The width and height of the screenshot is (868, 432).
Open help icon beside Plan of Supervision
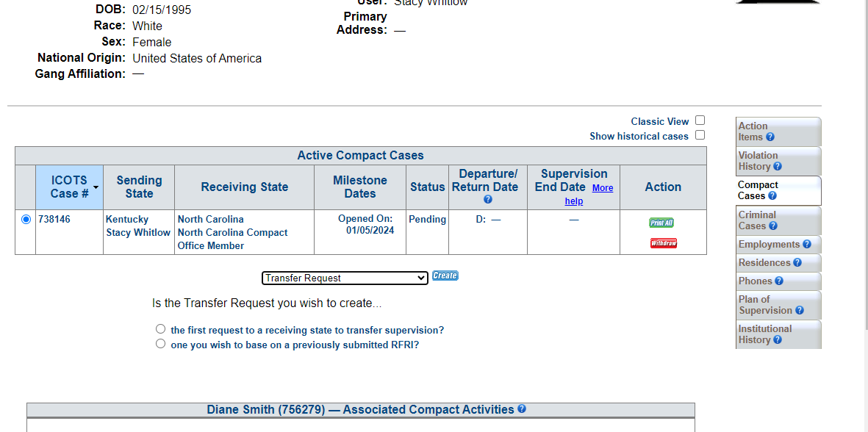800,310
